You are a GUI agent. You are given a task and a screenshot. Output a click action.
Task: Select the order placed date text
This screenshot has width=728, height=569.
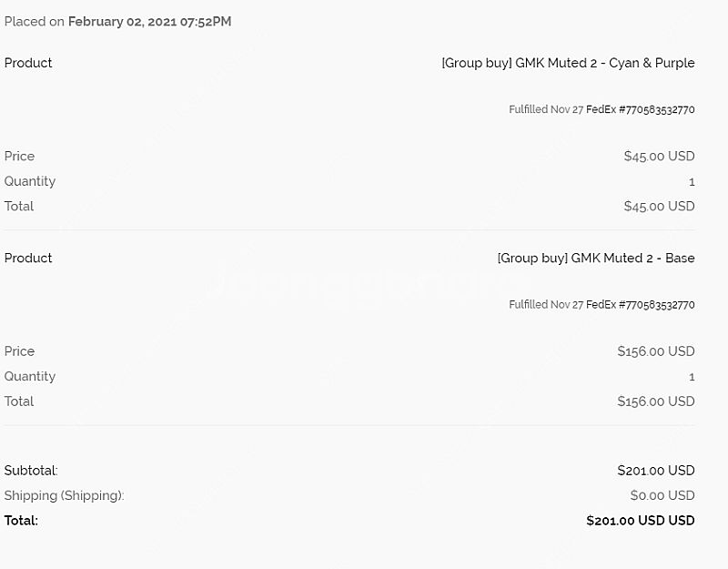(x=149, y=21)
